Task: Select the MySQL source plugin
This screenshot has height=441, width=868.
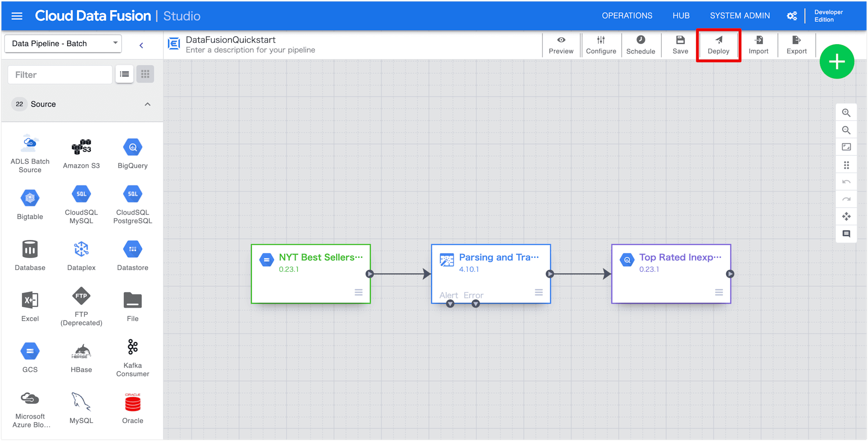Action: [x=81, y=409]
